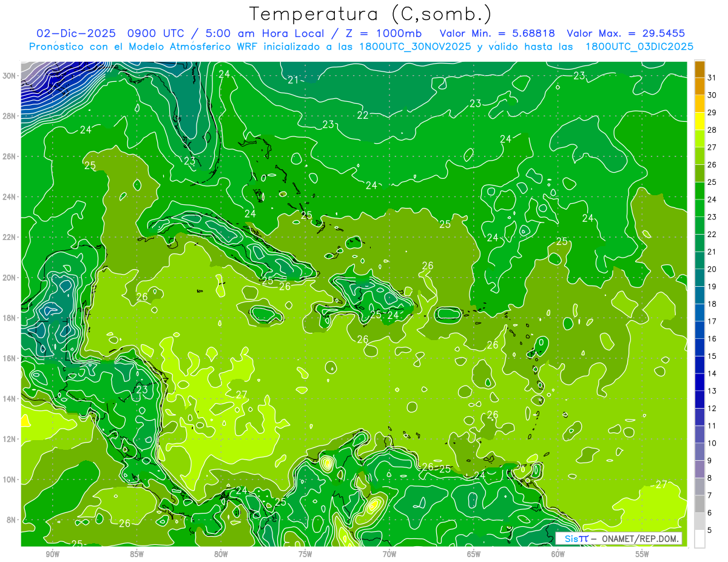Click the '55W' longitude axis label
This screenshot has height=562, width=728.
click(x=642, y=554)
